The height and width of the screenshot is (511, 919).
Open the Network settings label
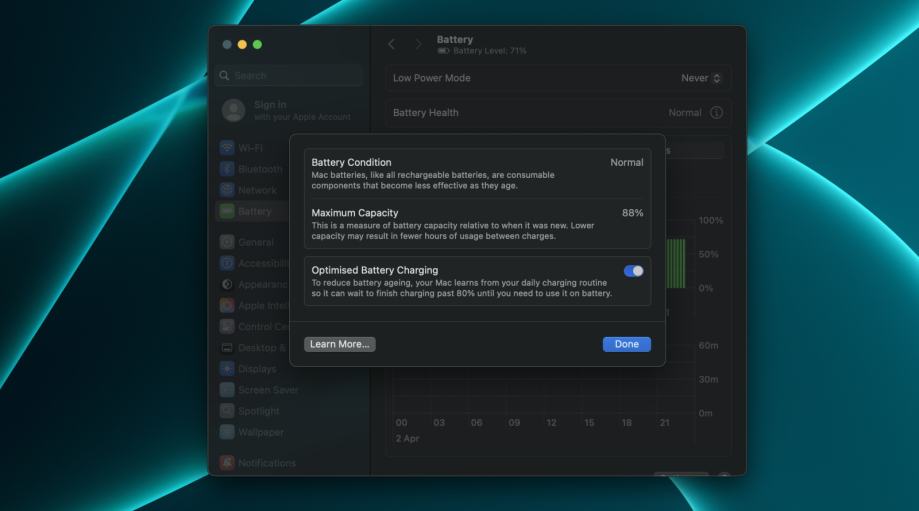click(257, 190)
